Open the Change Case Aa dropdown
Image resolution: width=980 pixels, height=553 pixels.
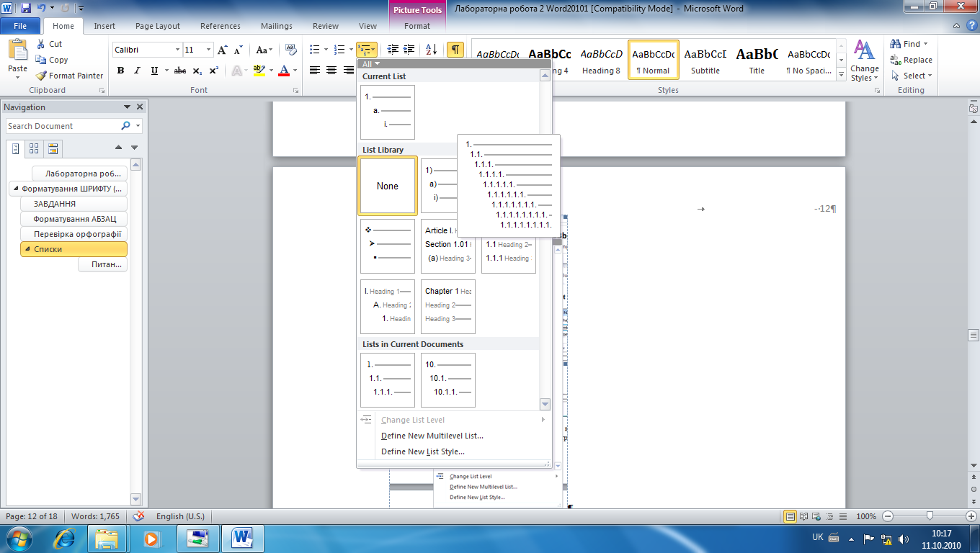(264, 50)
